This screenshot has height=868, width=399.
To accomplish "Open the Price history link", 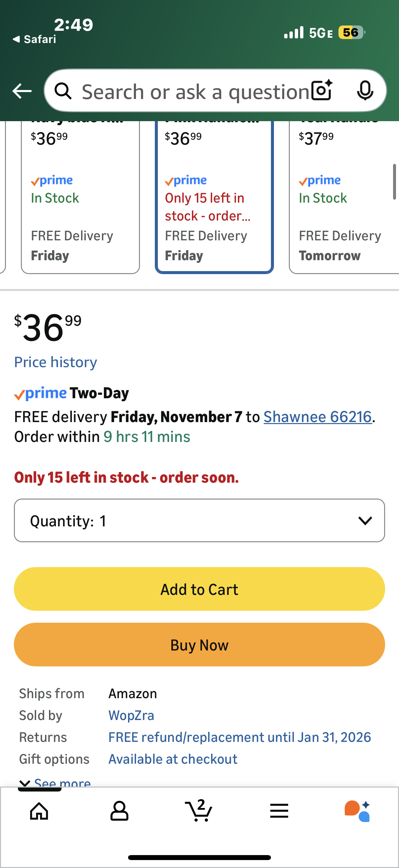I will [x=56, y=362].
